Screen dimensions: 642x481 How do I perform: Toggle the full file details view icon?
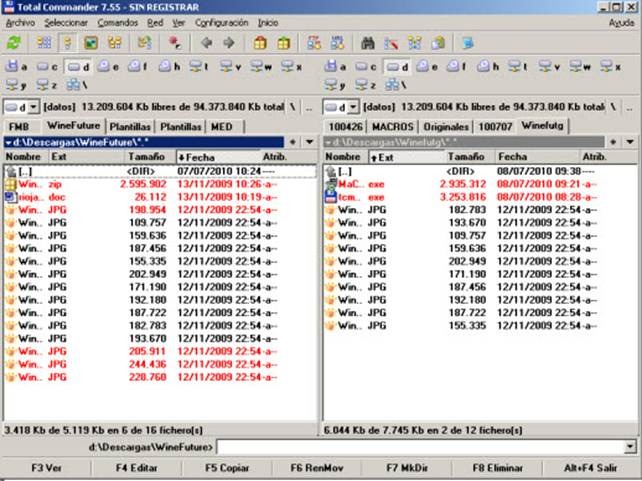(68, 43)
